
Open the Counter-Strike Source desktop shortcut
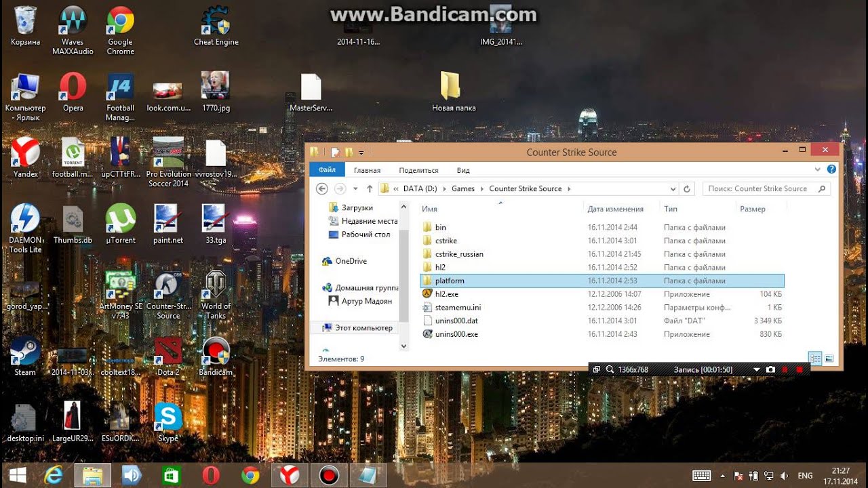(168, 296)
